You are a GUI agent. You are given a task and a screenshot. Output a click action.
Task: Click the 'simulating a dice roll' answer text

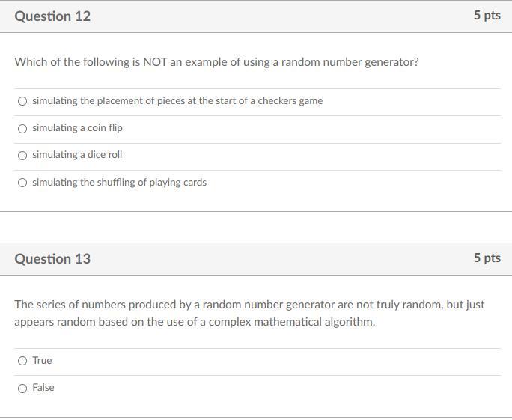[77, 154]
